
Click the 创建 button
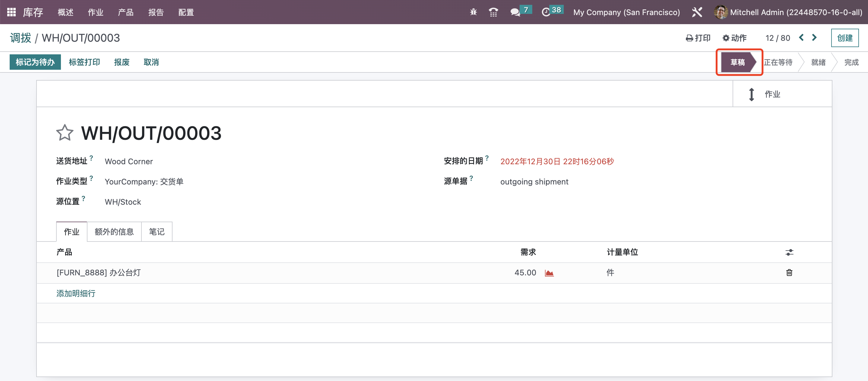point(845,38)
